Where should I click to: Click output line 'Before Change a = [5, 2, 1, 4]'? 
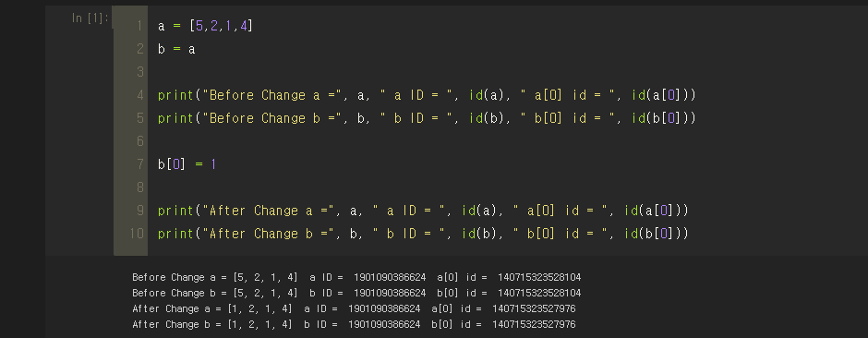pyautogui.click(x=356, y=277)
